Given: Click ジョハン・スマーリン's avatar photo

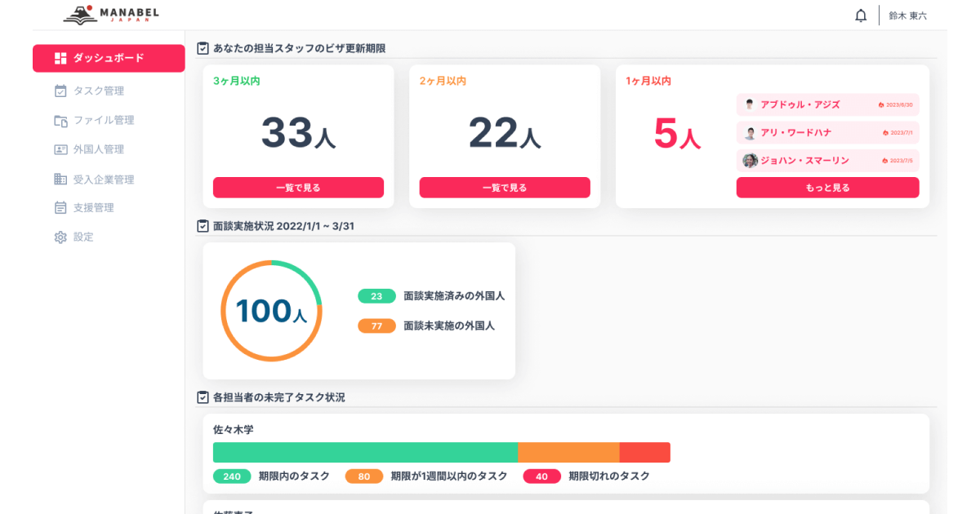Looking at the screenshot, I should [750, 161].
